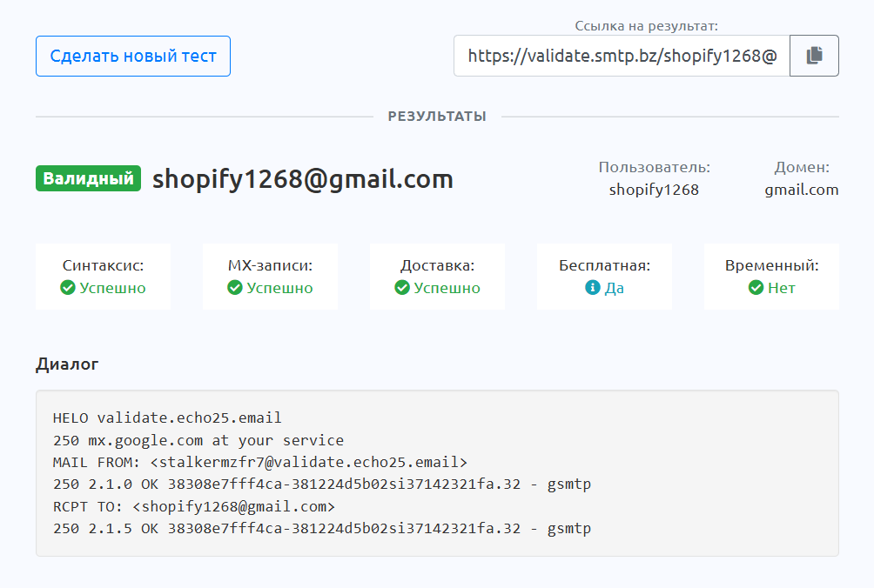Click the green checkmark under Временный
874x588 pixels.
pos(756,288)
